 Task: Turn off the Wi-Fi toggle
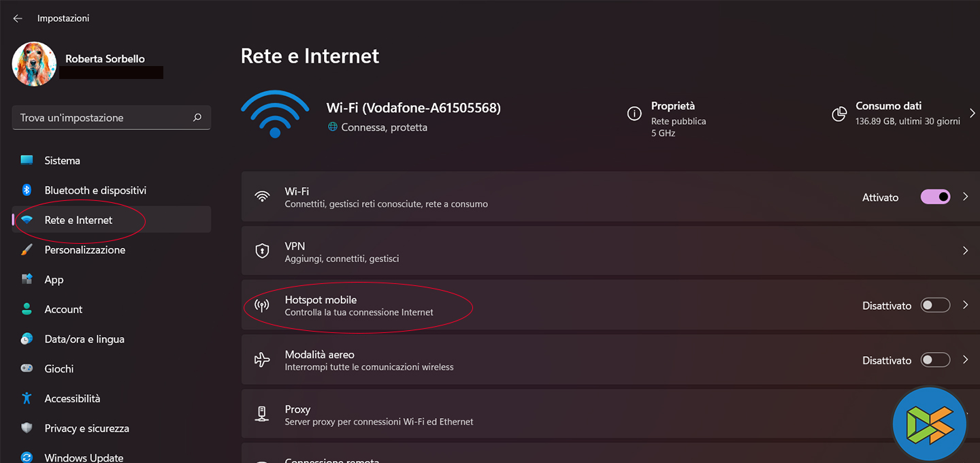[935, 197]
